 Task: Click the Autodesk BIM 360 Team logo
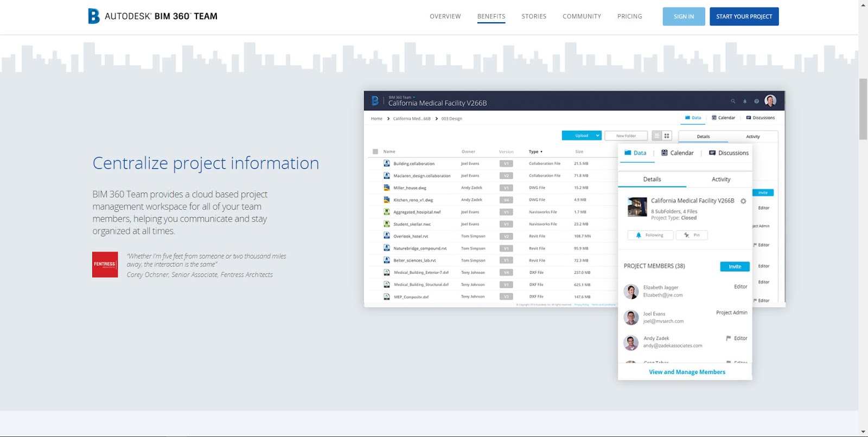point(152,16)
